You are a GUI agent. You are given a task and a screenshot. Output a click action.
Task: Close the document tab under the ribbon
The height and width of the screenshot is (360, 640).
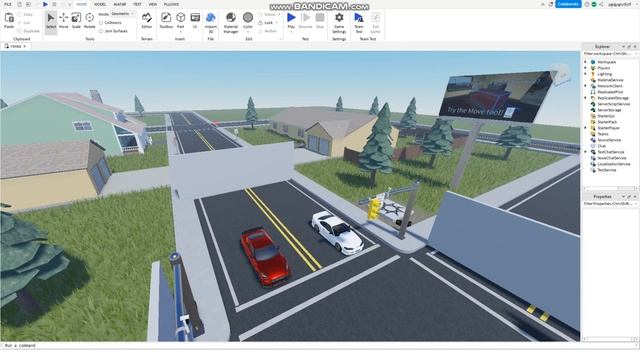[24, 47]
